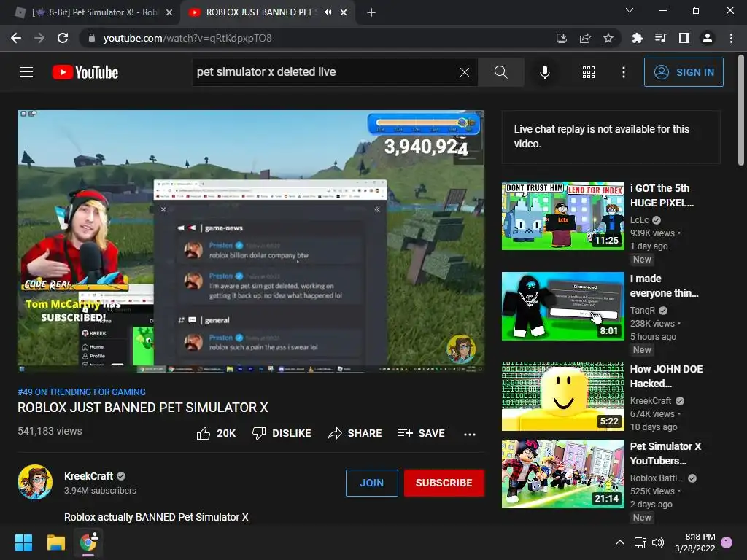This screenshot has height=560, width=747.
Task: Close the Pet Simulator X Roblox tab
Action: (x=169, y=12)
